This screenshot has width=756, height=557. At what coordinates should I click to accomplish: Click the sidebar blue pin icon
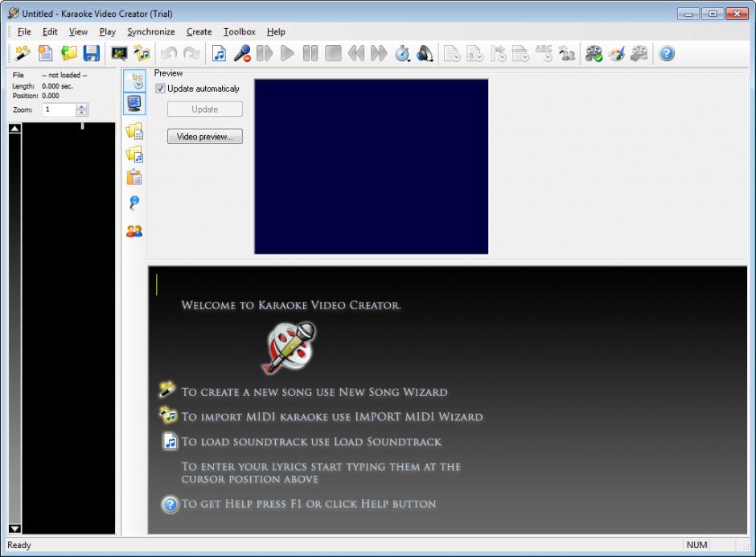134,202
